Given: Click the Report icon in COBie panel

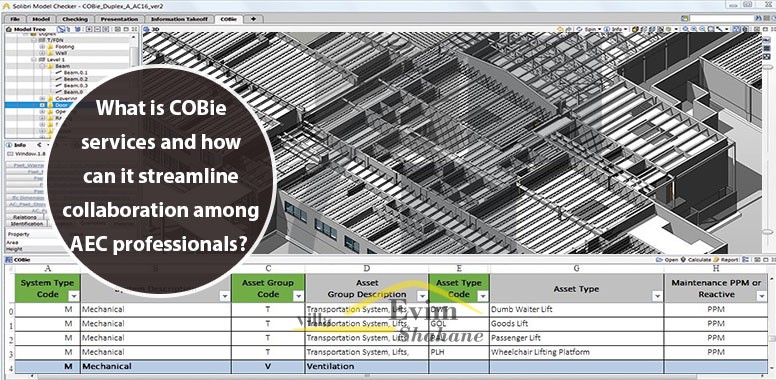Looking at the screenshot, I should pos(716,259).
